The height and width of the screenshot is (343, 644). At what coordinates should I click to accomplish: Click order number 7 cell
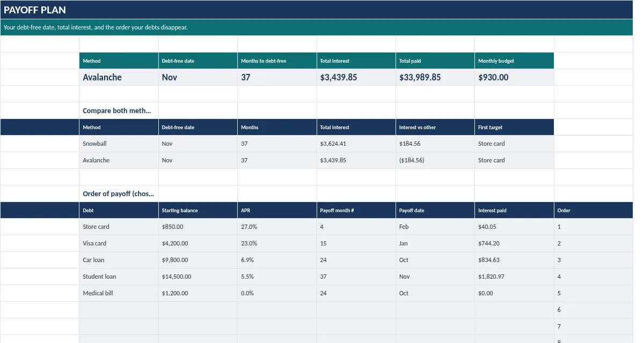594,326
